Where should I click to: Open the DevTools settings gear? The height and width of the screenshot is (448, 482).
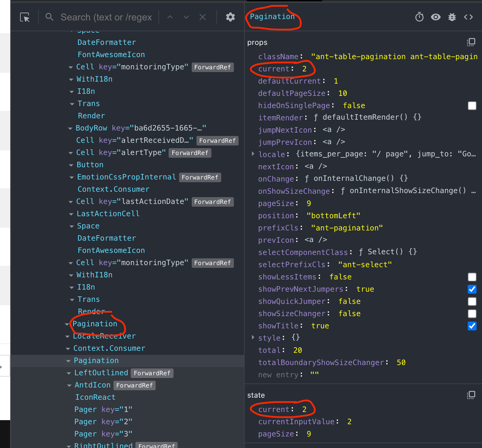click(230, 17)
